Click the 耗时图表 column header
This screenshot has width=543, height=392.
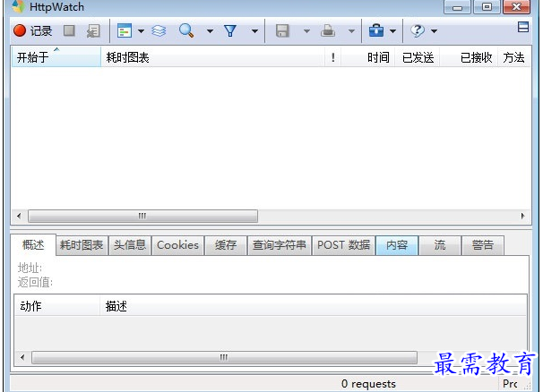tap(212, 56)
